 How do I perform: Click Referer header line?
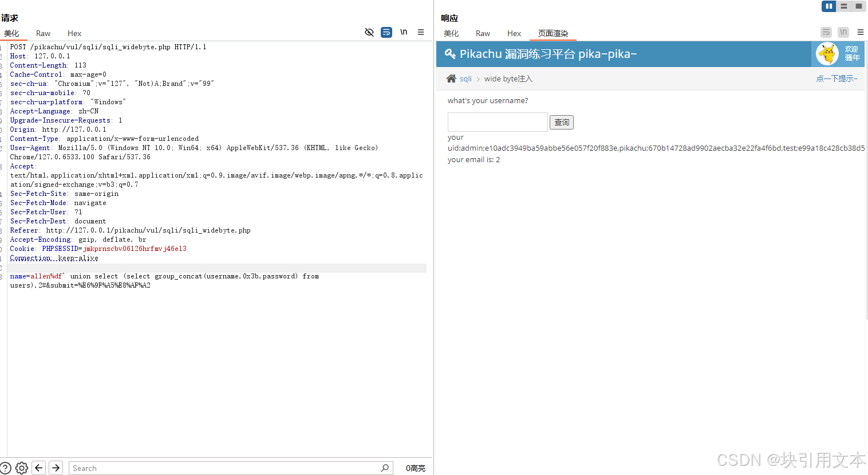click(x=130, y=230)
